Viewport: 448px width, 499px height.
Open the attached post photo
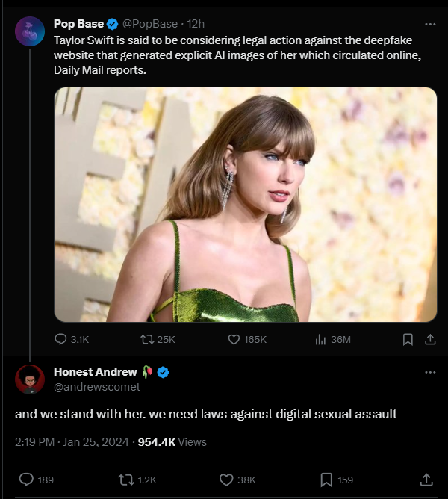(x=245, y=205)
